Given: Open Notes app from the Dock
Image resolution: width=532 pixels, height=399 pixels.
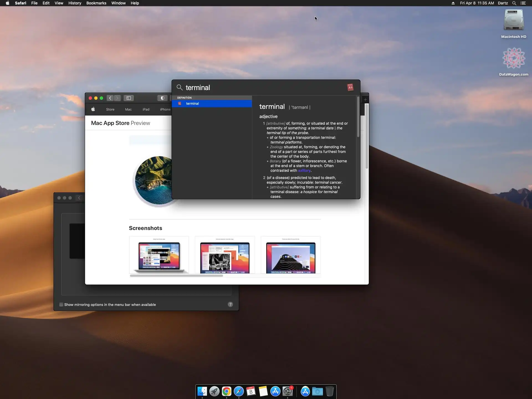Looking at the screenshot, I should click(x=263, y=391).
